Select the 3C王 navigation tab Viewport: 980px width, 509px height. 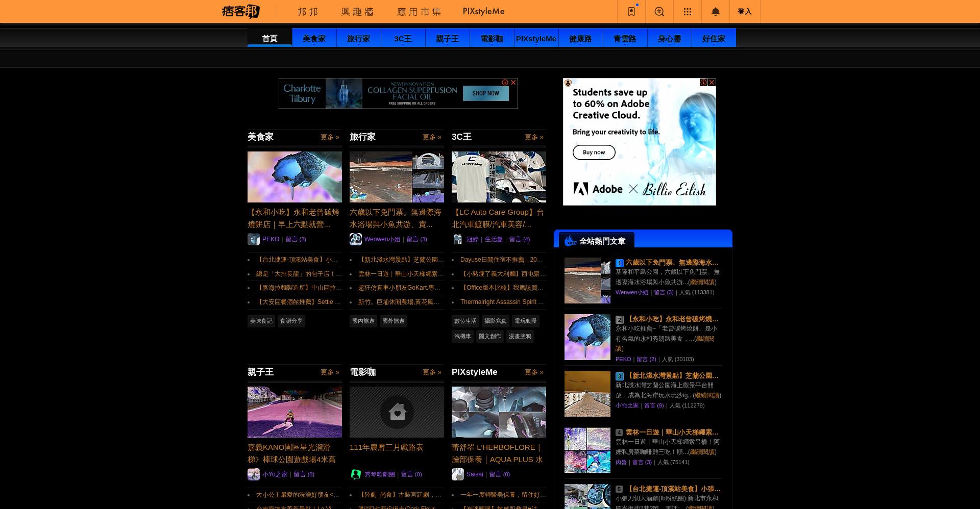pyautogui.click(x=403, y=38)
